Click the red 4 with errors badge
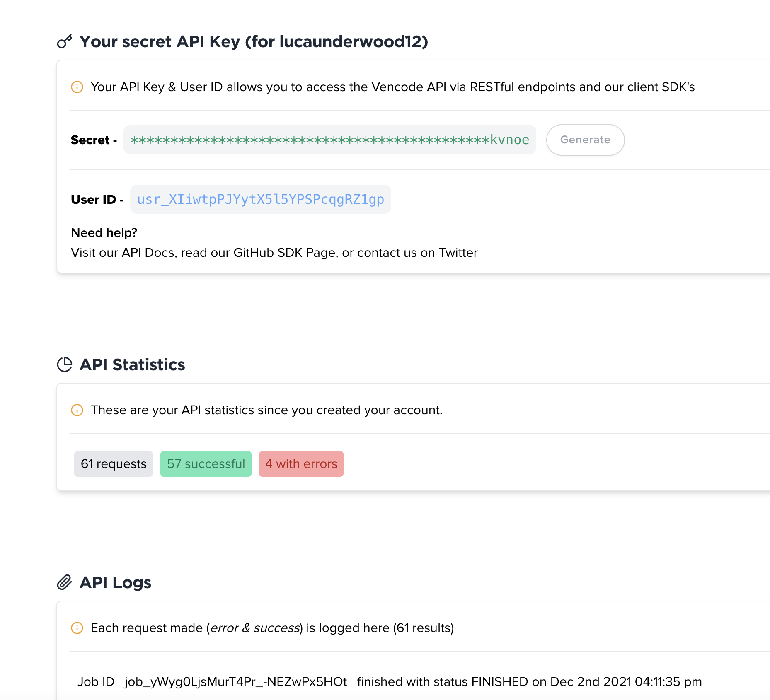770x700 pixels. [x=301, y=464]
